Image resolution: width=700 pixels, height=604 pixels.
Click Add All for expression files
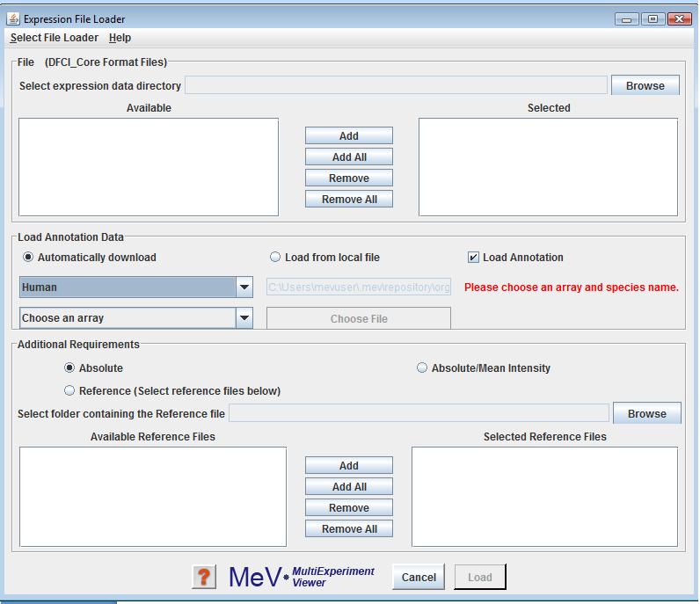pos(349,157)
